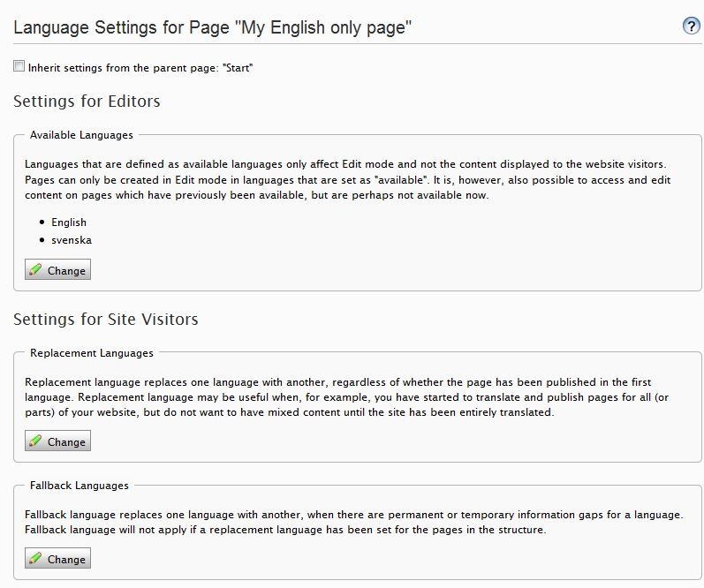Click the 'Replacement Languages' group legend
Viewport: 704px width, 588px height.
click(x=91, y=352)
